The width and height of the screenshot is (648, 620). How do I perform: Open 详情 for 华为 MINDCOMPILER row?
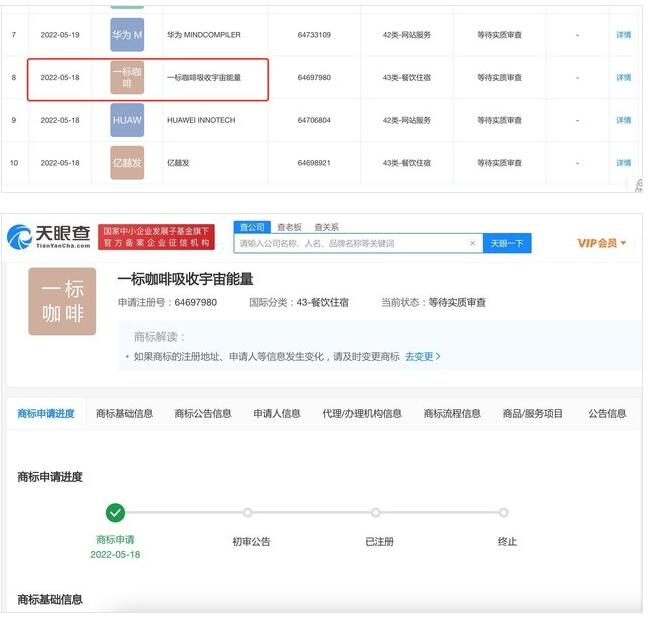pyautogui.click(x=624, y=35)
